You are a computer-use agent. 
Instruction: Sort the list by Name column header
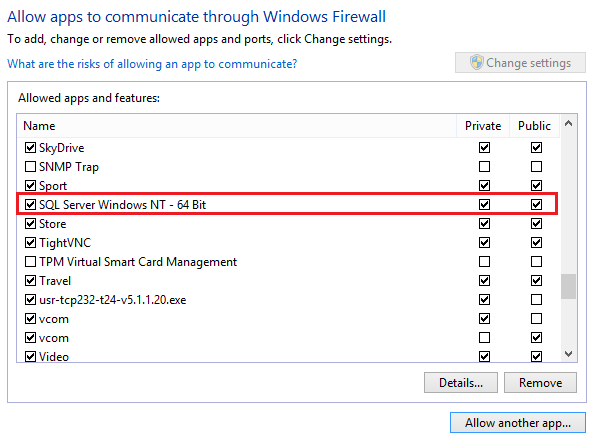(x=40, y=126)
